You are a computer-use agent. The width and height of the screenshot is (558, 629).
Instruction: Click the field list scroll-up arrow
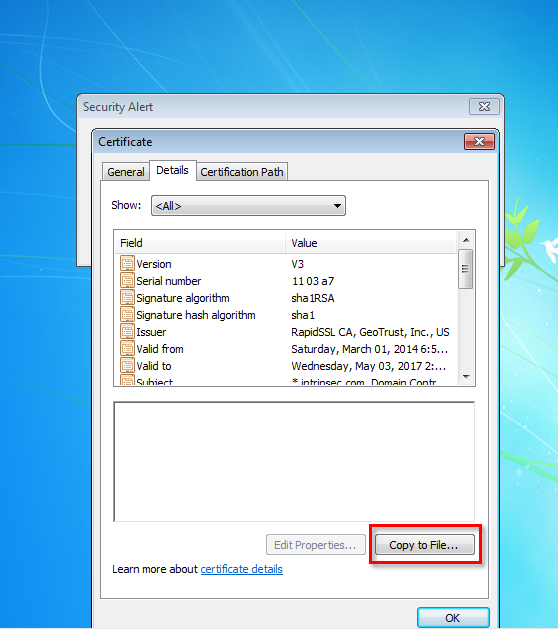coord(466,240)
